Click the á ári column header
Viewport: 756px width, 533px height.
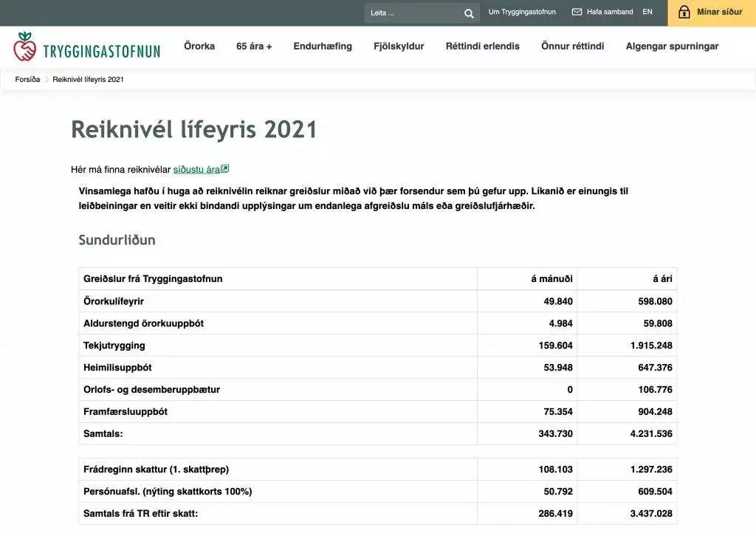click(662, 278)
